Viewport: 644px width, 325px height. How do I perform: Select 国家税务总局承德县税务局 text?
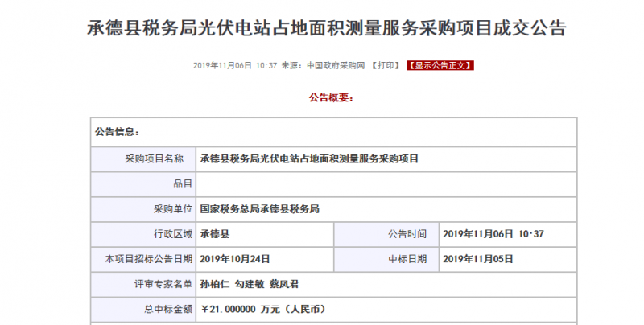click(x=260, y=209)
